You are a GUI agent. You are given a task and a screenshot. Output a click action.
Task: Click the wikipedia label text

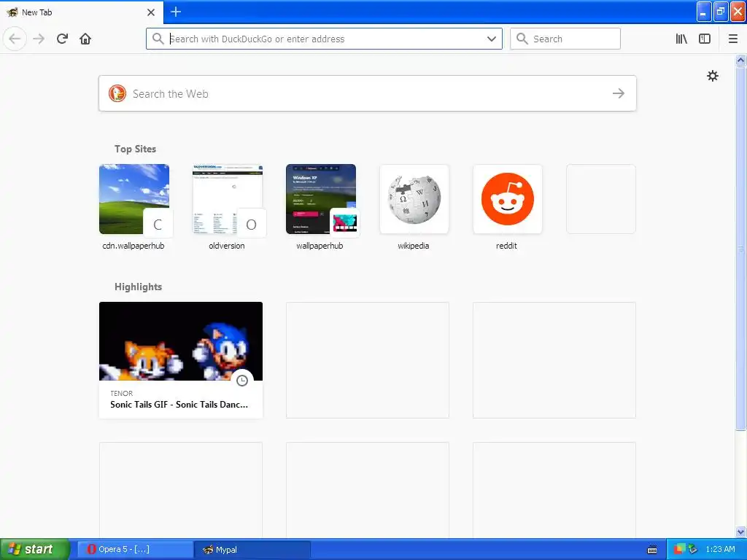[414, 246]
